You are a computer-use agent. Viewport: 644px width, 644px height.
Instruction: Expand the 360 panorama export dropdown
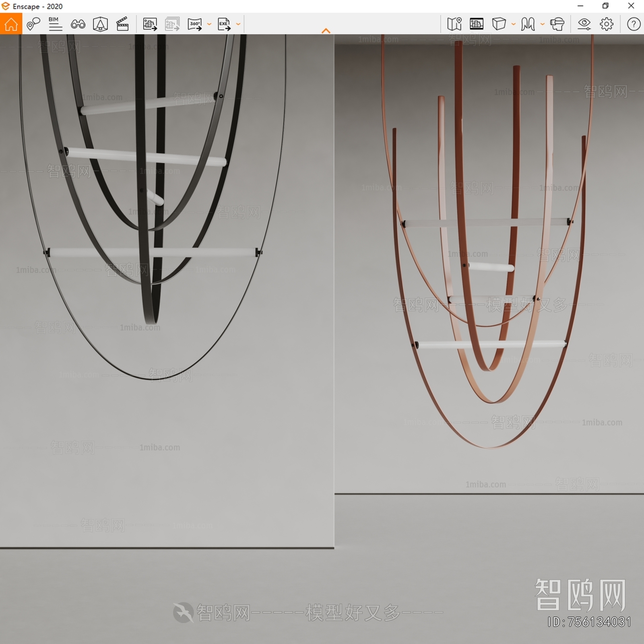[x=209, y=24]
